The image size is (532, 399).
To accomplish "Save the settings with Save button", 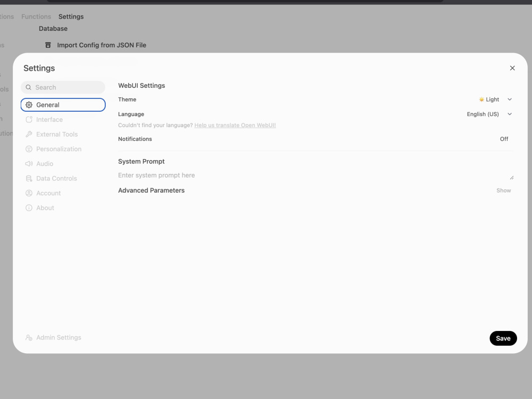I will (x=503, y=338).
